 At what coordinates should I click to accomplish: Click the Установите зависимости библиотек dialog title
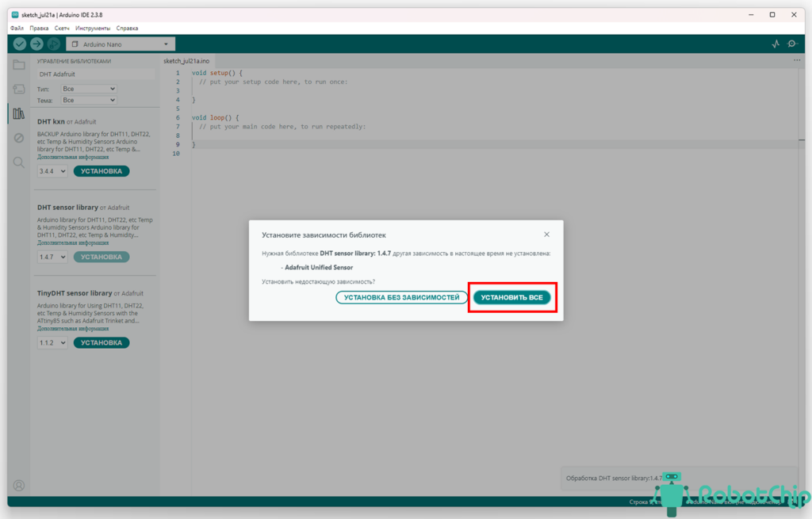[324, 235]
